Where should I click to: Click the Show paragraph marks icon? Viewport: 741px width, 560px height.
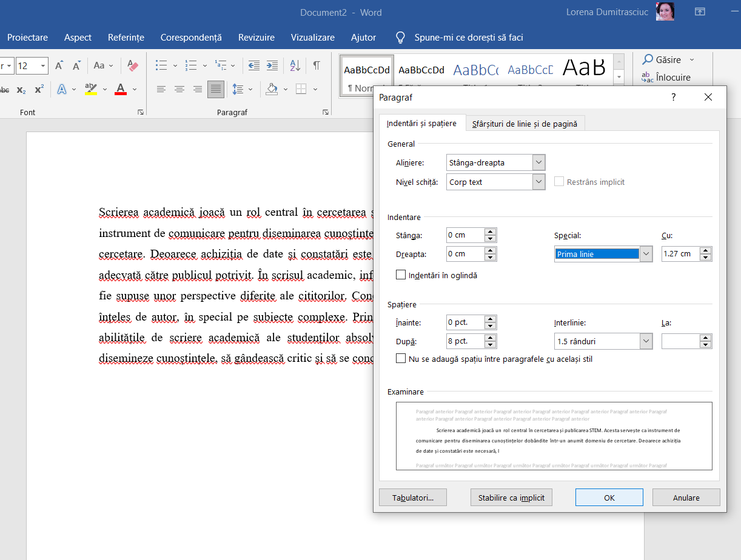pyautogui.click(x=317, y=65)
